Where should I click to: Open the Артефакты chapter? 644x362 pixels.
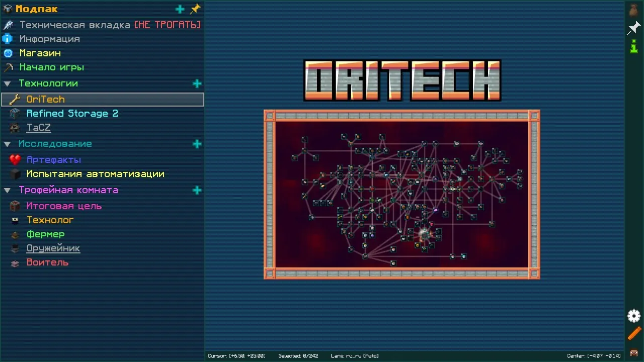102,160
